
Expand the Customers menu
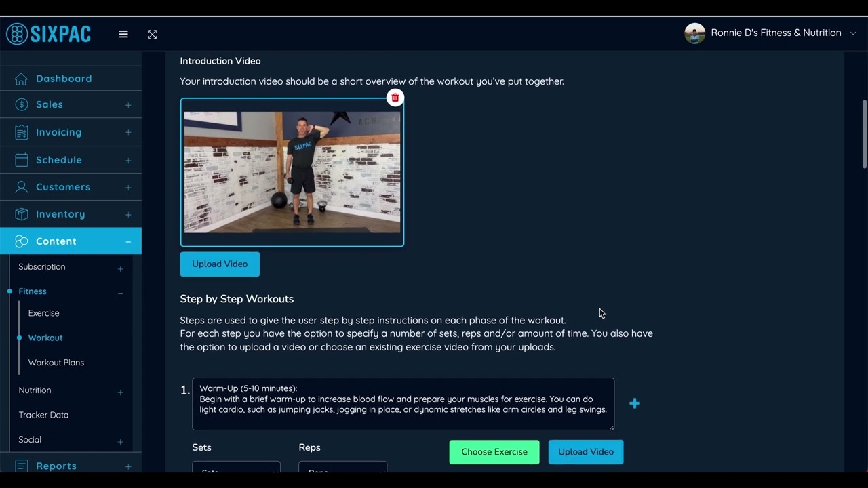click(x=128, y=188)
